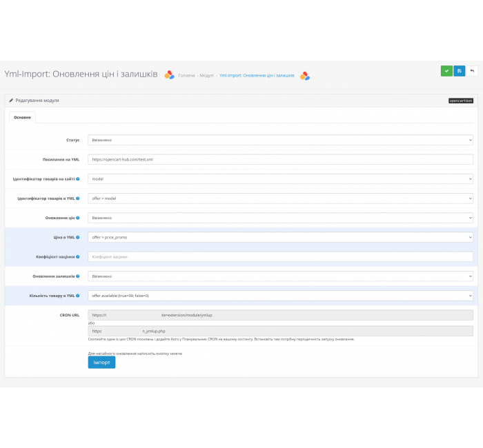Viewport: 483px width, 448px height.
Task: Click the back arrow cancel button
Action: coord(471,71)
